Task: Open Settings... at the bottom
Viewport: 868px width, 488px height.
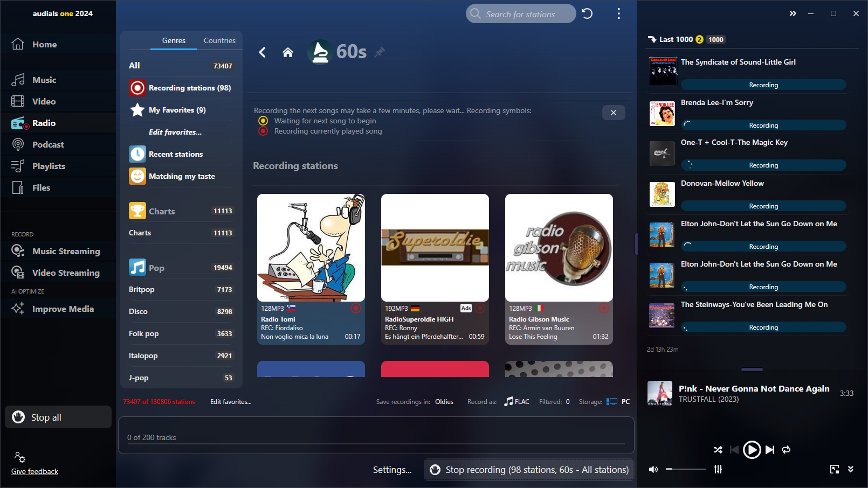Action: (392, 470)
